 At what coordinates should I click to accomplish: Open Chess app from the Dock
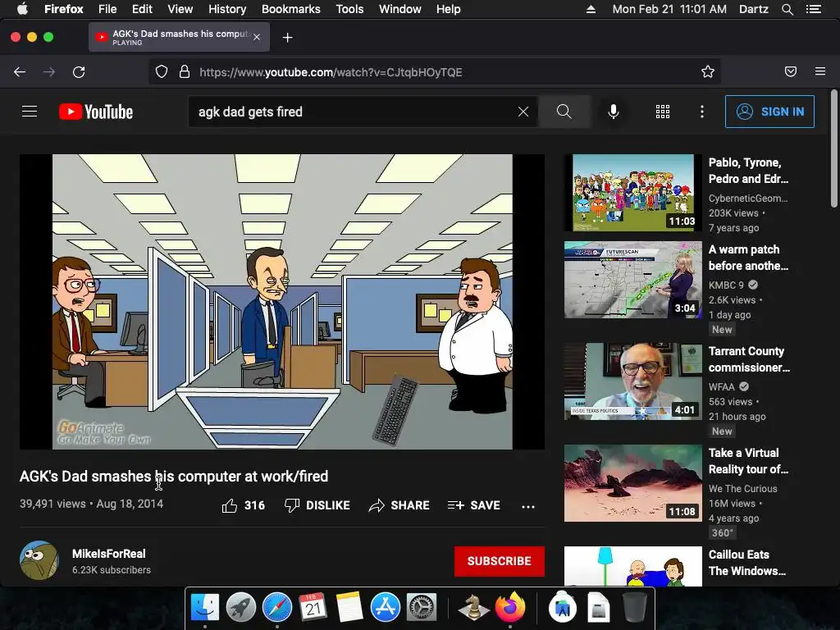[473, 608]
